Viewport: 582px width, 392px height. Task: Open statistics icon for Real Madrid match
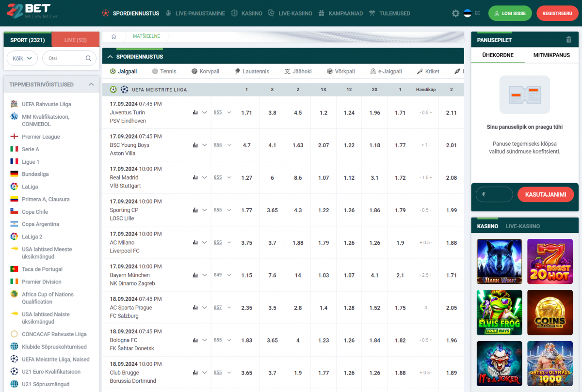pyautogui.click(x=195, y=177)
